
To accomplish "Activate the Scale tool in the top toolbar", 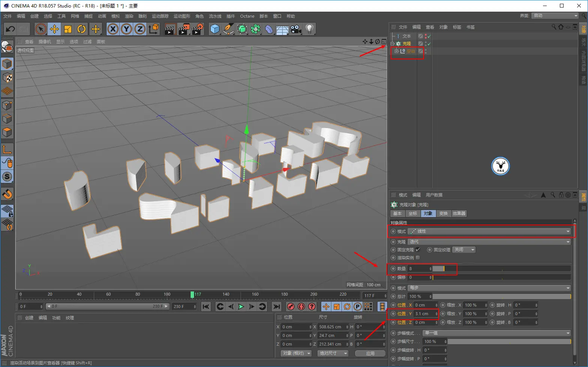I will 68,29.
